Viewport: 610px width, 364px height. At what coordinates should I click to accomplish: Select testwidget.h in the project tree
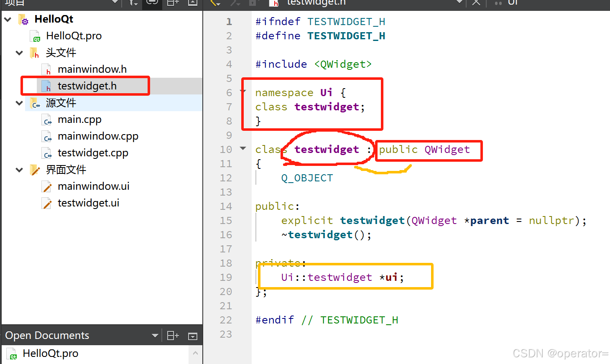click(87, 86)
